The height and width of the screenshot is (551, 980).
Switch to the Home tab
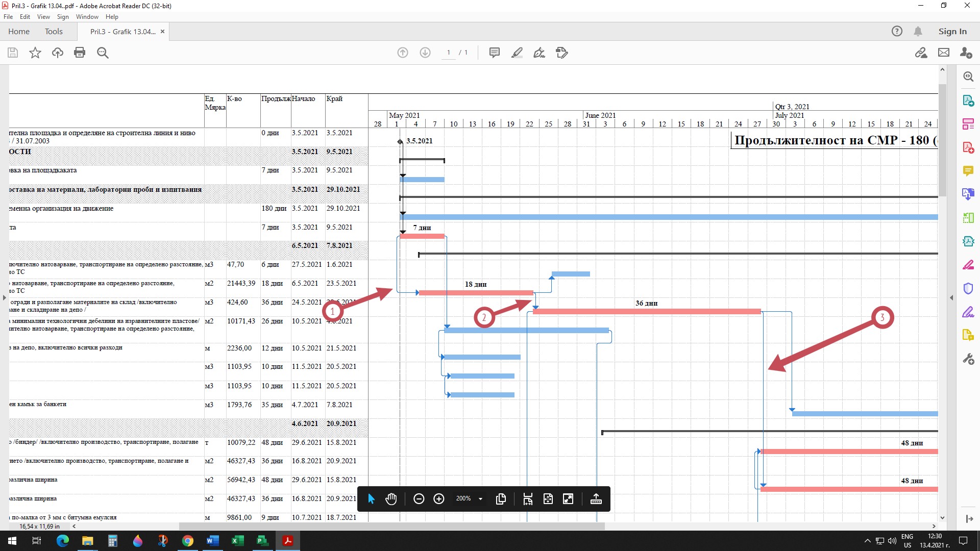[x=19, y=31]
